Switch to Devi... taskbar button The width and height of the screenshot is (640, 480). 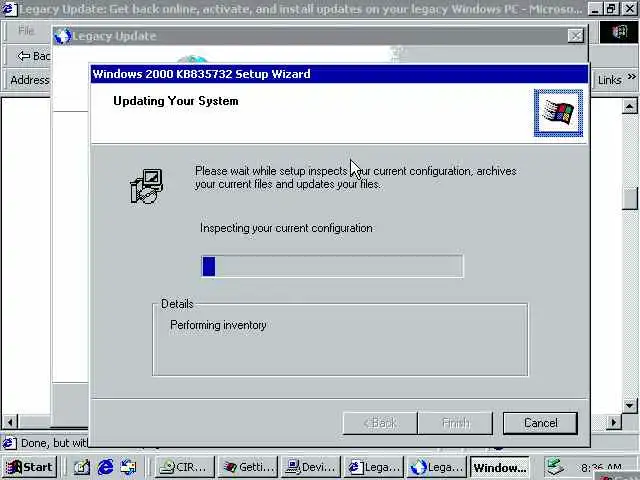click(311, 467)
